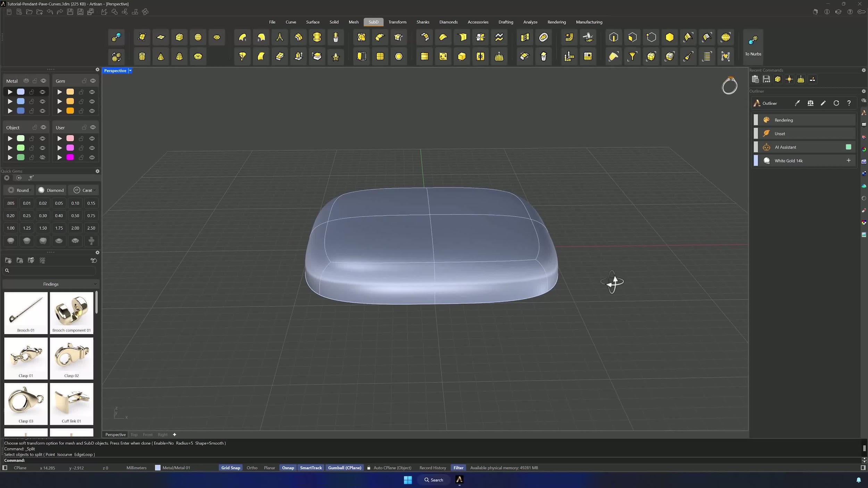Open the Diamonds menu
This screenshot has height=488, width=868.
pyautogui.click(x=448, y=22)
